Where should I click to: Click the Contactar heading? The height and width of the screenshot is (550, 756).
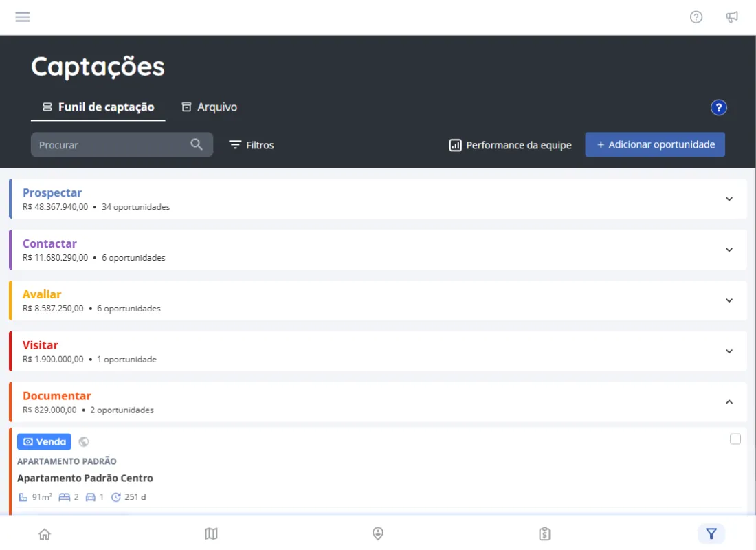(x=49, y=243)
